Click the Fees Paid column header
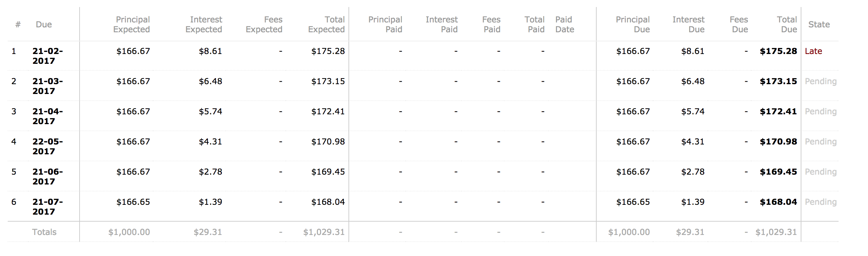The height and width of the screenshot is (256, 868). (491, 25)
